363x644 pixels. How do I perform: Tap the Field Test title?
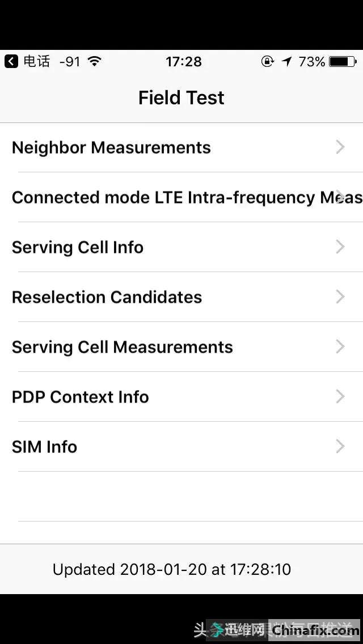pyautogui.click(x=181, y=98)
